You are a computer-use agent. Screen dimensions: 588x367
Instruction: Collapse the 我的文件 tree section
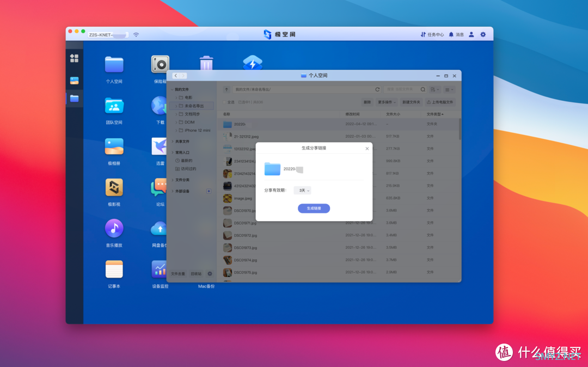click(x=173, y=90)
